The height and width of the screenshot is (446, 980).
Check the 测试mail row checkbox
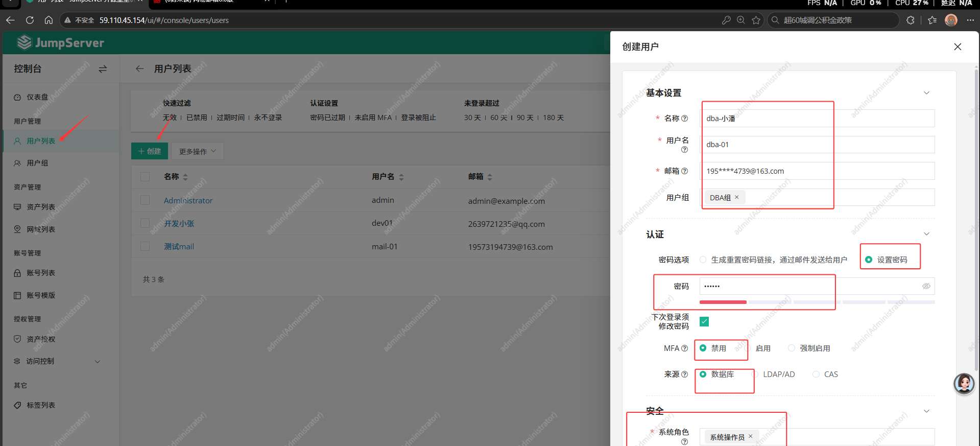click(145, 246)
